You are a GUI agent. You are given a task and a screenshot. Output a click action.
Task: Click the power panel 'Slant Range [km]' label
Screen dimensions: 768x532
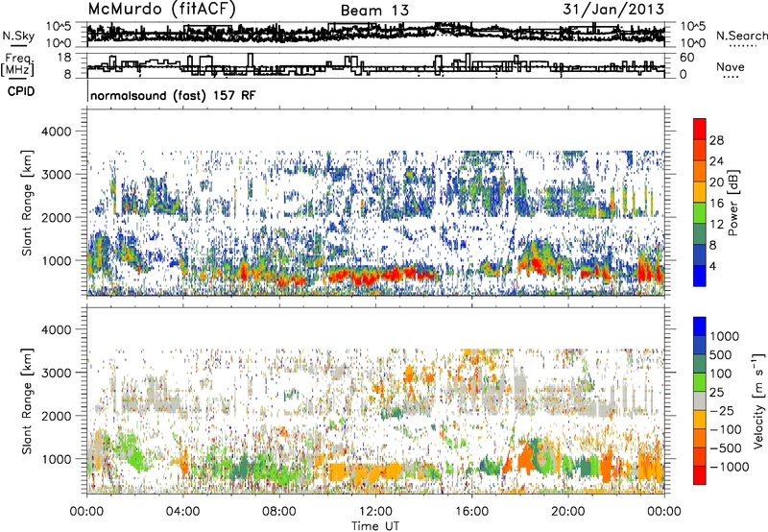27,203
